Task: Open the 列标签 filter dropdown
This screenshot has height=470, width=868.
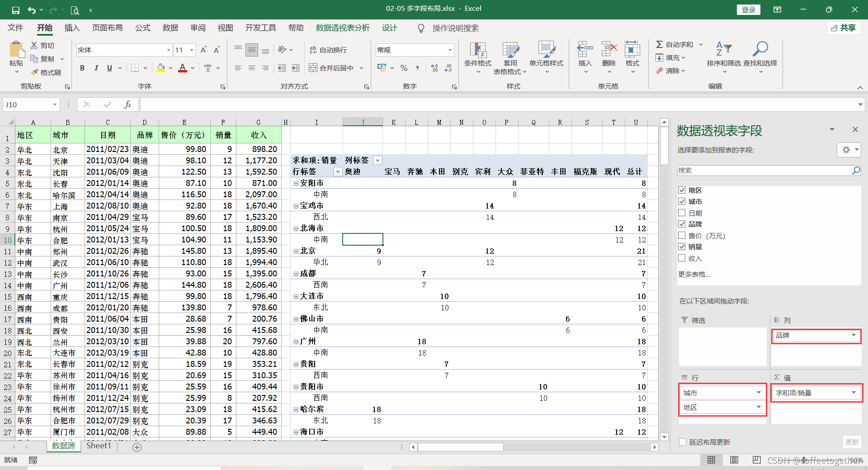Action: point(378,160)
